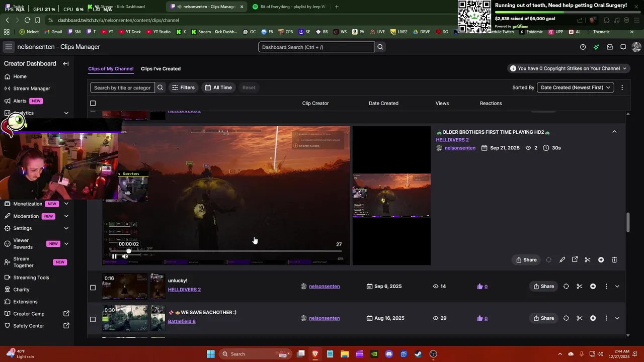The width and height of the screenshot is (644, 362).
Task: Delete the expanded clip with trash icon
Action: tap(614, 260)
